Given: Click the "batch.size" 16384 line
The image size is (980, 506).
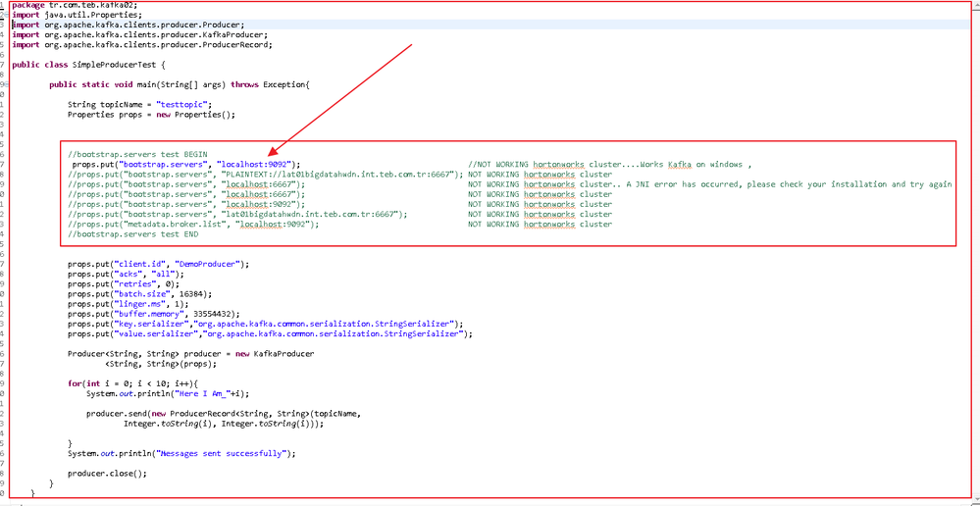Looking at the screenshot, I should (140, 294).
